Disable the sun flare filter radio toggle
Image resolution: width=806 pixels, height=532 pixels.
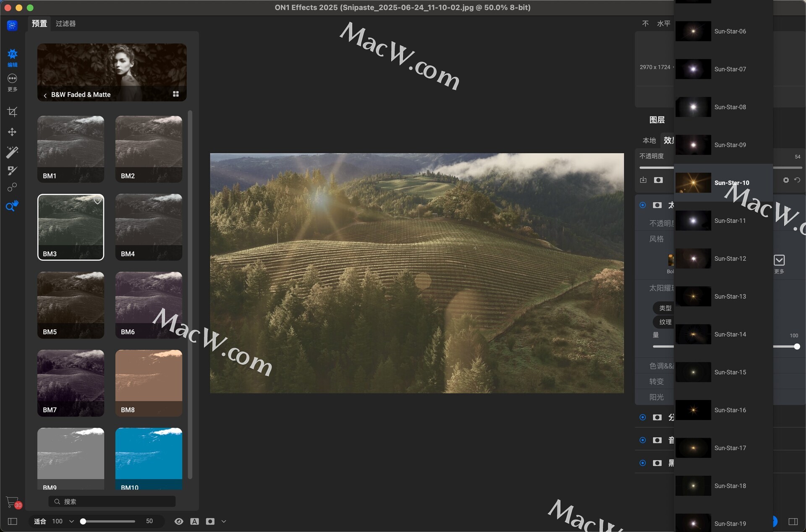tap(643, 205)
